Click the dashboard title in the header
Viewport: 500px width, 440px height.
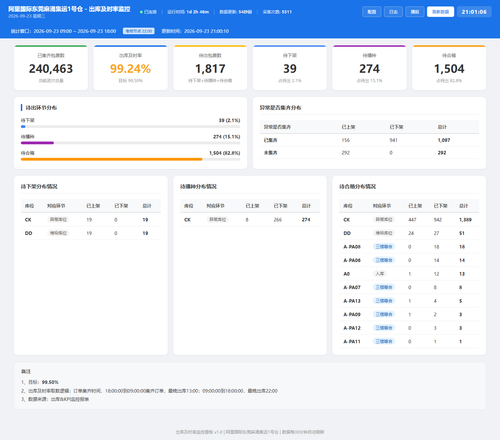coord(69,9)
